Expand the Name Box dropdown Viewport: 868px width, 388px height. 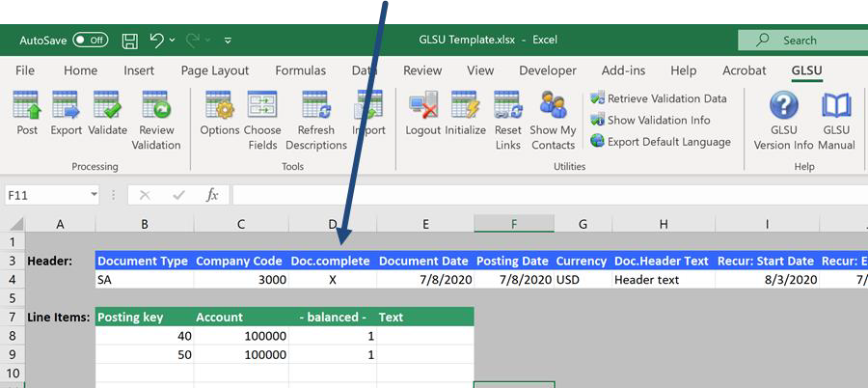tap(95, 195)
